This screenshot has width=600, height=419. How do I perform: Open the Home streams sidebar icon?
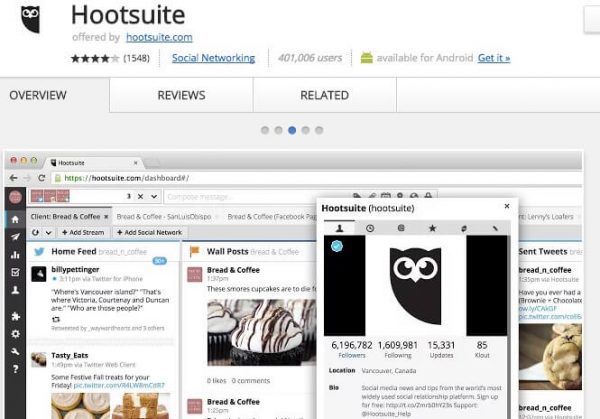(15, 219)
